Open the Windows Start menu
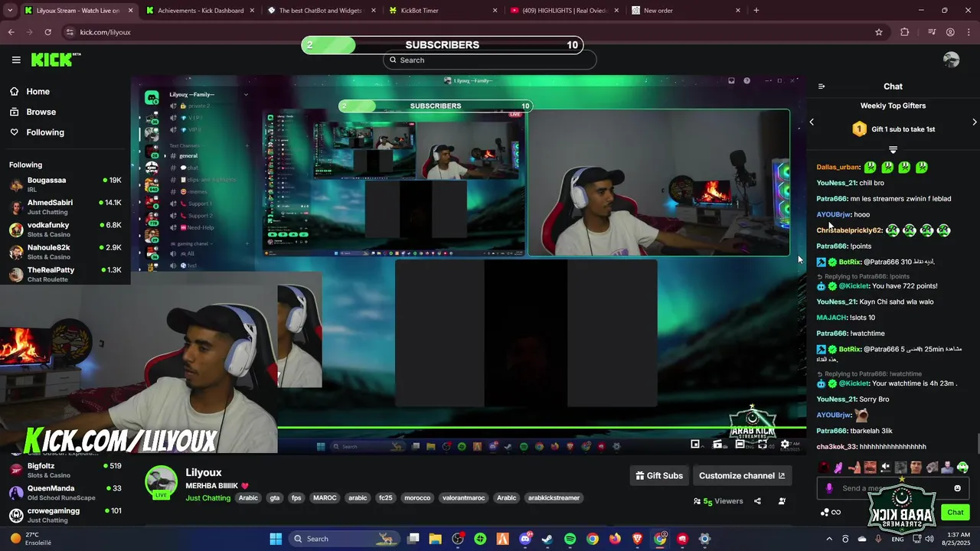 point(276,539)
